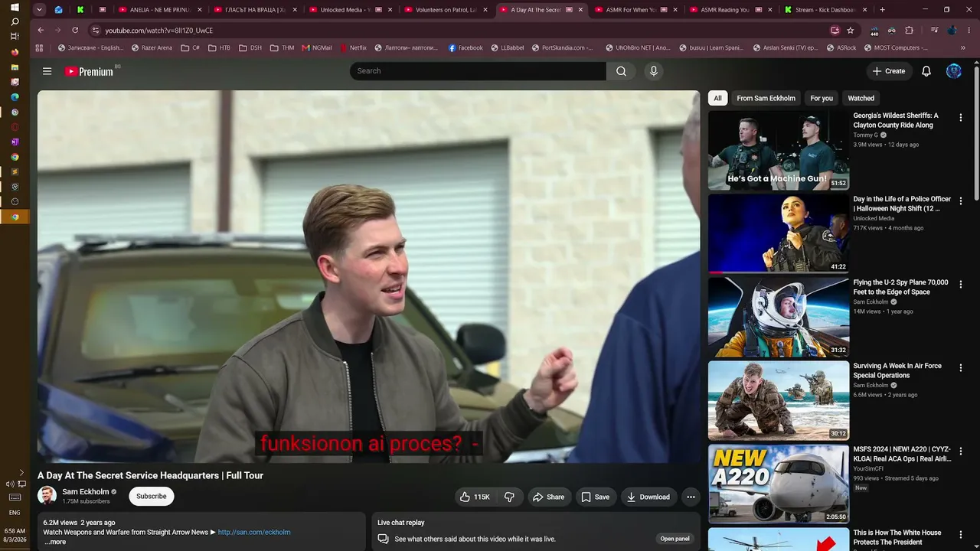Open options for Surviving A Week video

click(961, 368)
